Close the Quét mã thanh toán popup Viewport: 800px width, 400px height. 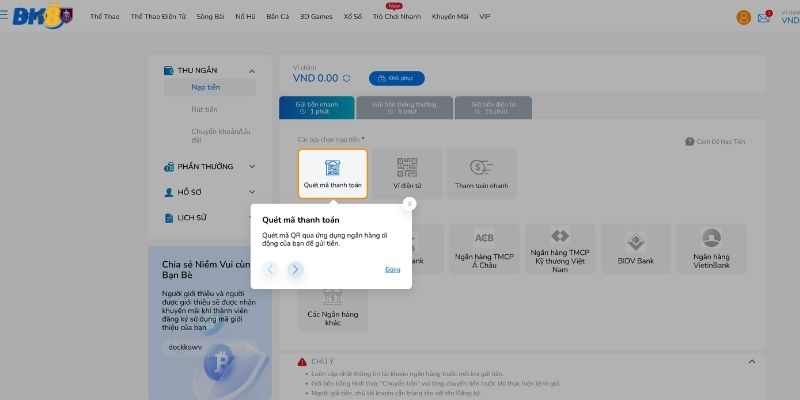[409, 204]
